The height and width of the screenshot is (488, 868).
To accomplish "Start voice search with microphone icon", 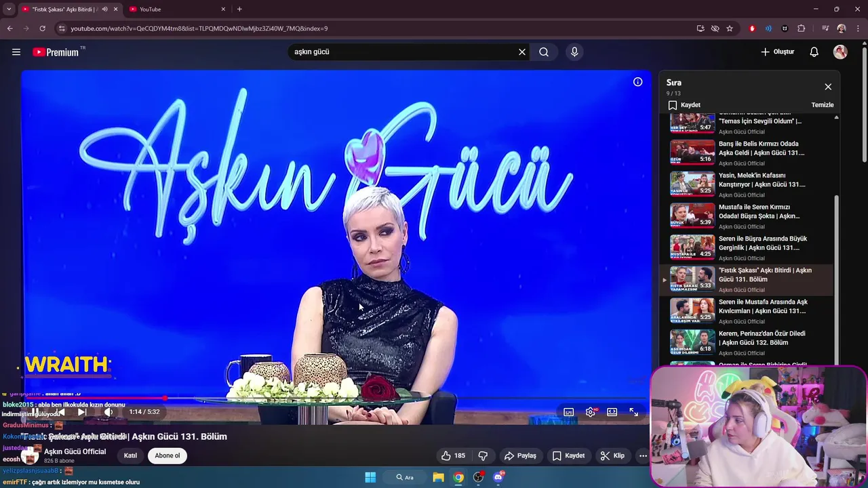I will pos(574,52).
